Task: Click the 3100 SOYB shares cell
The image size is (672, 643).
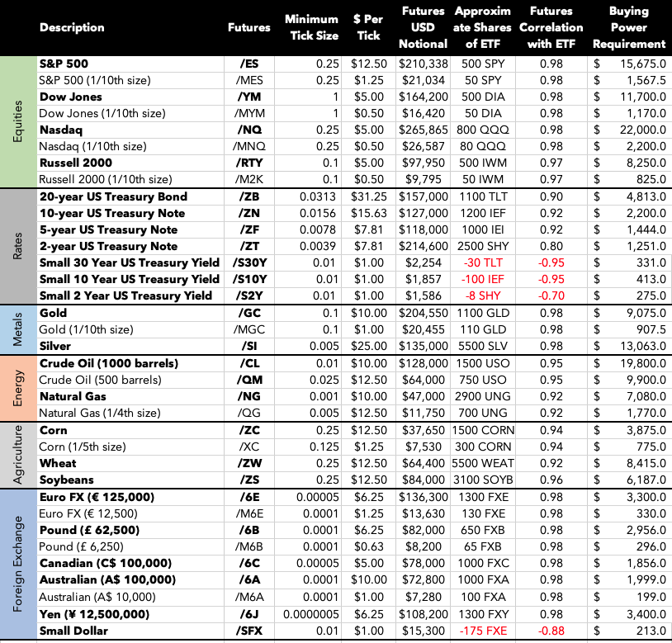Action: pyautogui.click(x=483, y=480)
